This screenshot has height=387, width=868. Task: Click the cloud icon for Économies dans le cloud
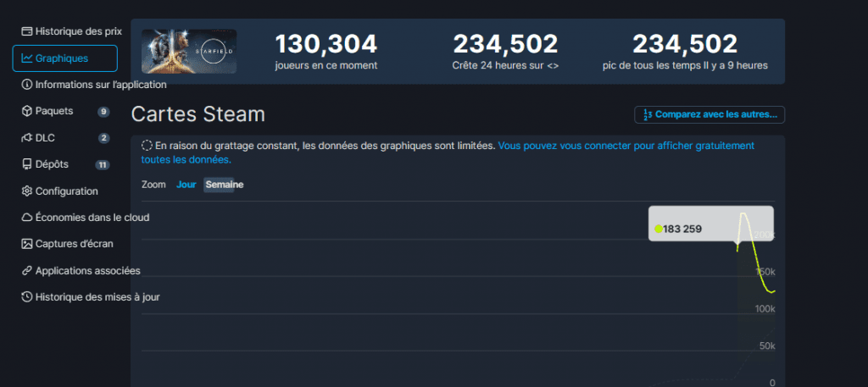tap(27, 218)
